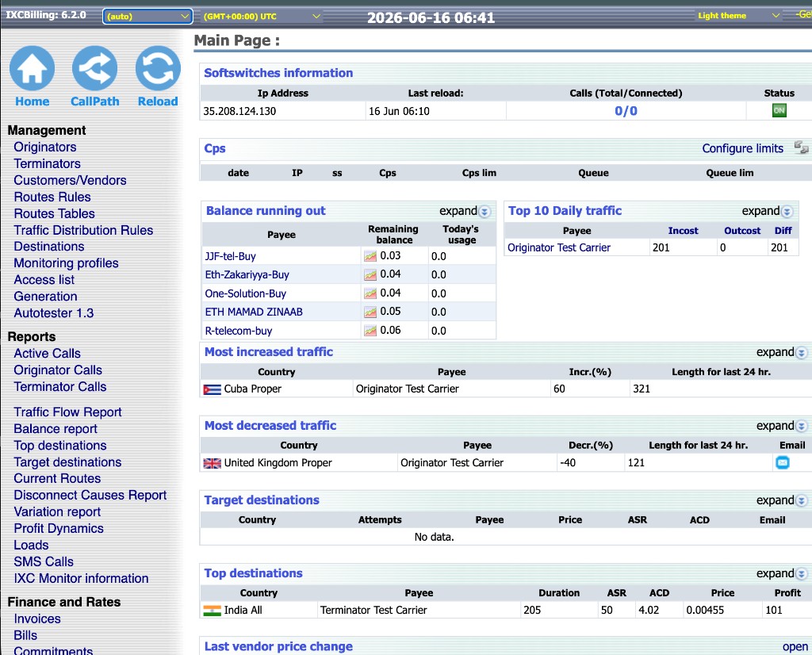Open Destinations menu item
The width and height of the screenshot is (812, 655).
coord(49,247)
